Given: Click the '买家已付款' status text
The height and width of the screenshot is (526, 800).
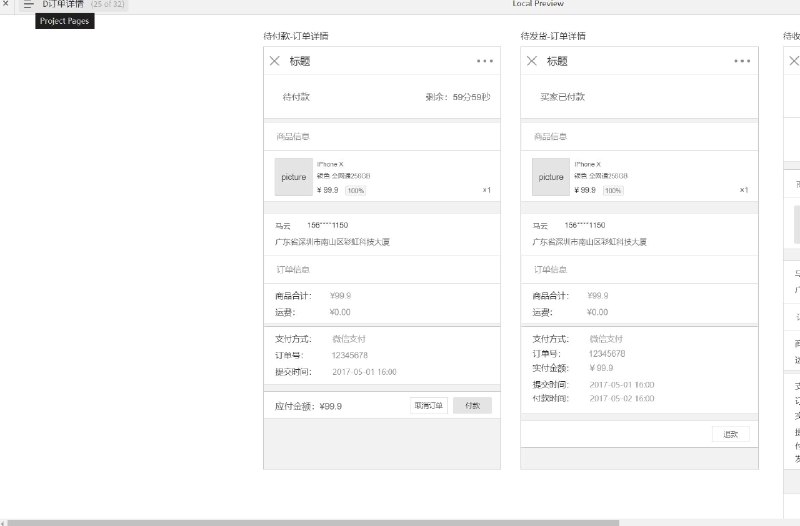Looking at the screenshot, I should 562,97.
